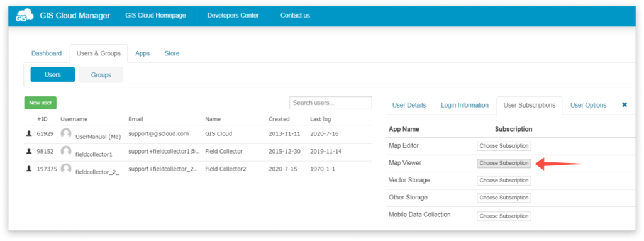Choose Subscription for Map Viewer
Viewport: 644px width, 241px height.
pyautogui.click(x=504, y=163)
